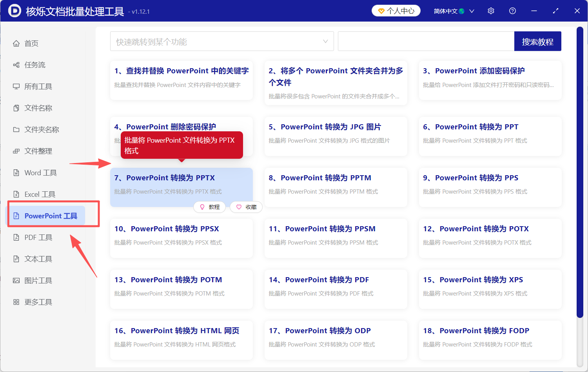Open the settings gear icon
This screenshot has height=372, width=588.
(x=491, y=11)
